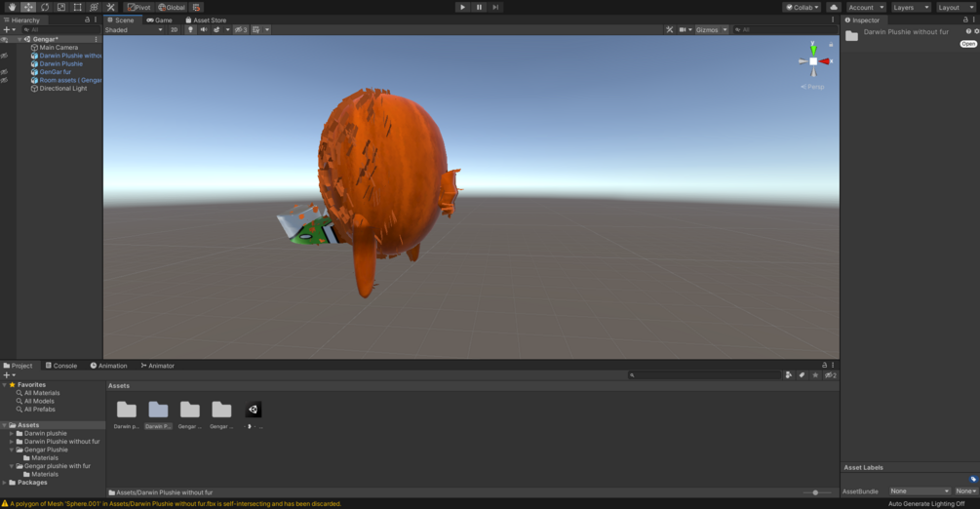Toggle Global handle rotation button

pyautogui.click(x=172, y=7)
